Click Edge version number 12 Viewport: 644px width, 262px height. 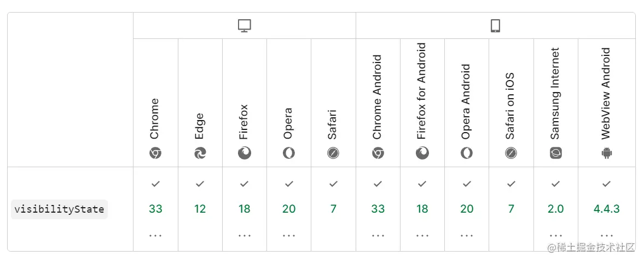point(200,209)
